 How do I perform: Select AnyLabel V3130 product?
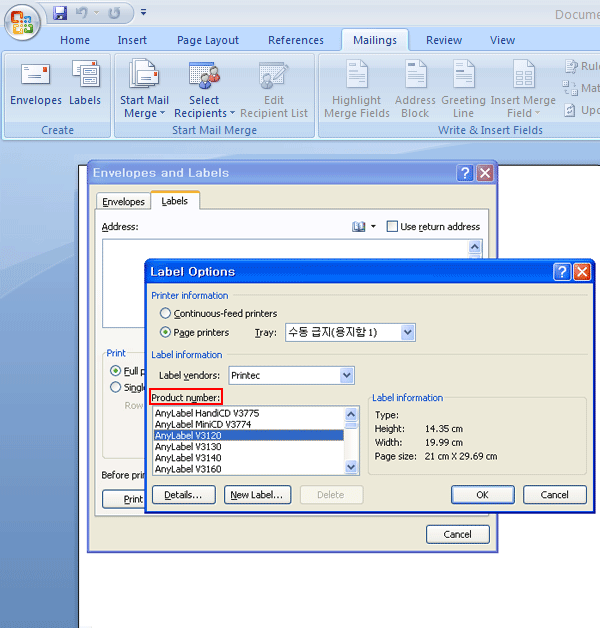click(248, 447)
